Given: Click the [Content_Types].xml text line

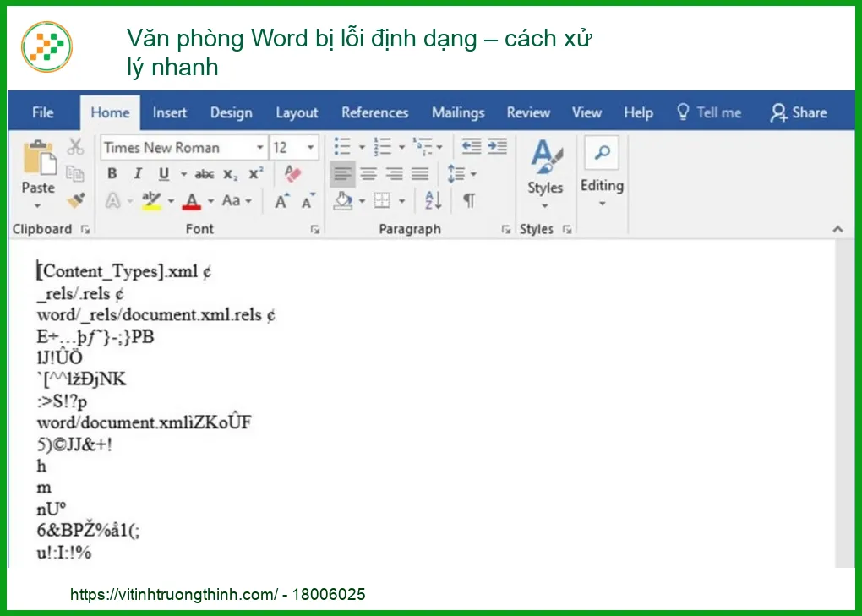Looking at the screenshot, I should [x=123, y=271].
